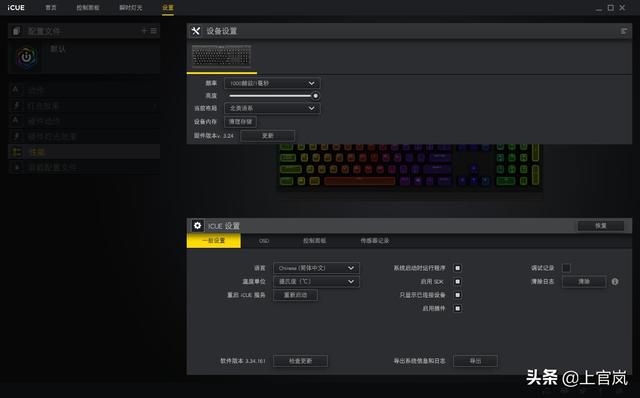Toggle 系统启动时运行程序 checkbox
The image size is (640, 398).
(x=458, y=268)
